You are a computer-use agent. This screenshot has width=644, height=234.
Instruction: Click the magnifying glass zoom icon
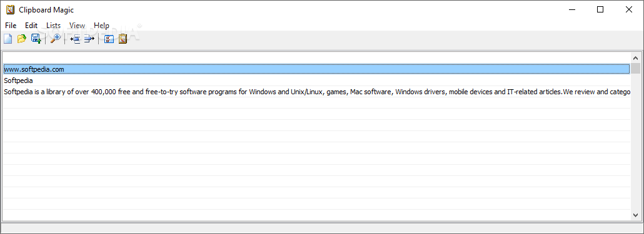tap(55, 39)
